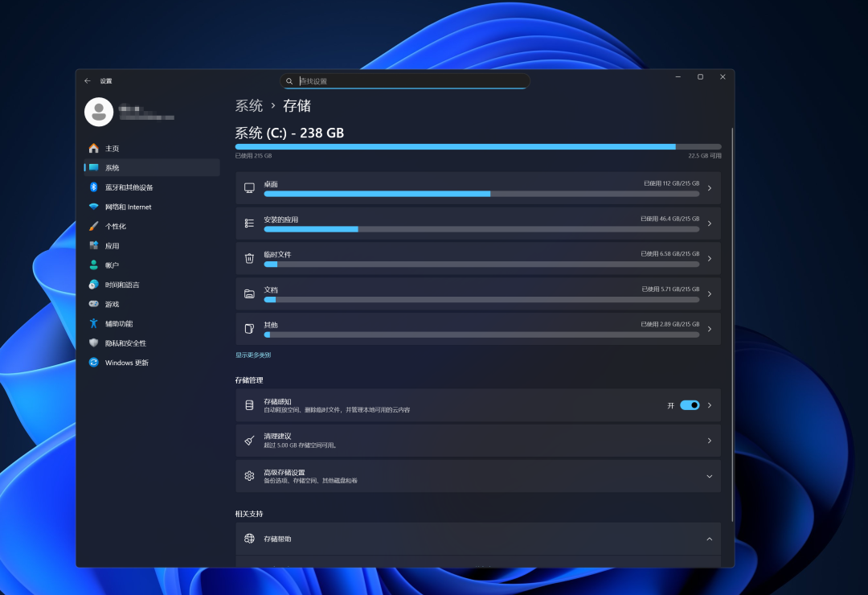
Task: Click 已使用 5.71 GB/215 GB text
Action: pyautogui.click(x=670, y=289)
